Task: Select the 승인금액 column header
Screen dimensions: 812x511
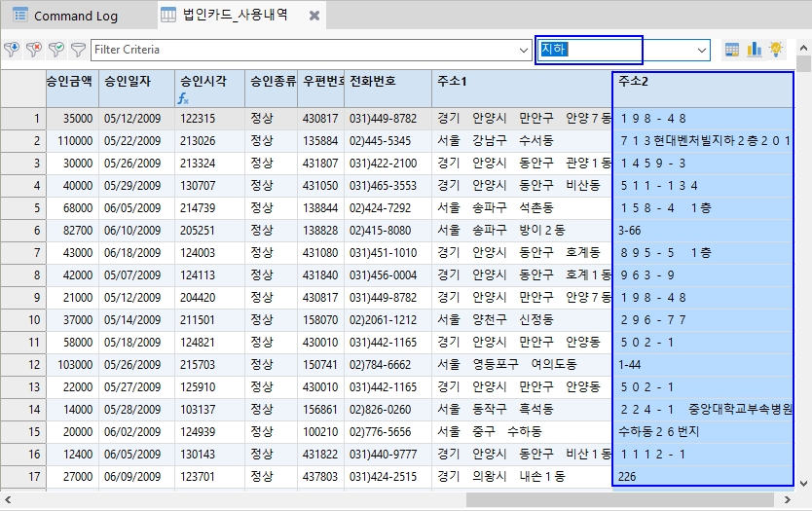Action: (x=72, y=89)
